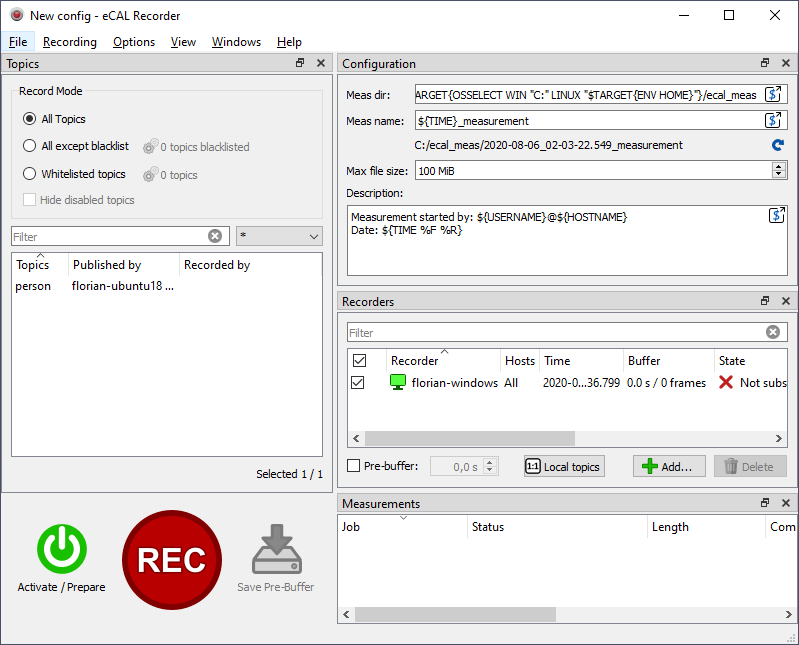Image resolution: width=799 pixels, height=645 pixels.
Task: Sort measurements by Job column header
Action: tap(402, 527)
